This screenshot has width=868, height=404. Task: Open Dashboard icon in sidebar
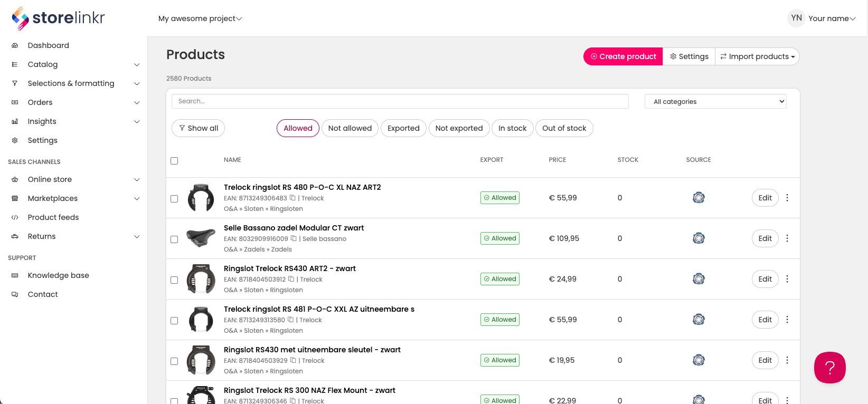15,45
